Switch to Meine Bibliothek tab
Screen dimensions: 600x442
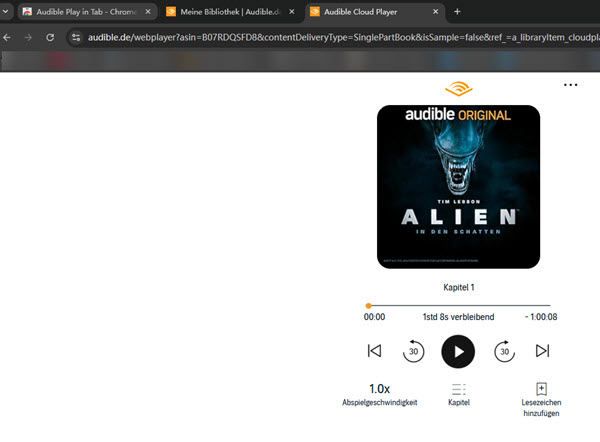[231, 12]
